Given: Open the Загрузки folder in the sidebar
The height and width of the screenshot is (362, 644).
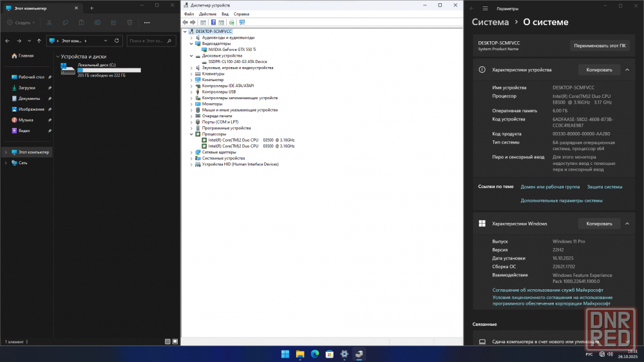Looking at the screenshot, I should (27, 88).
